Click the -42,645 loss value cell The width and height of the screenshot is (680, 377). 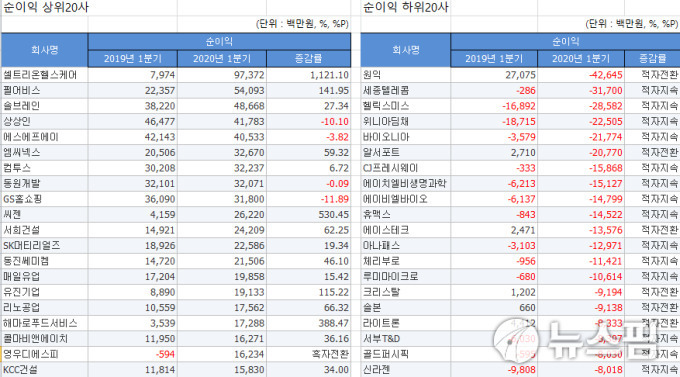pos(581,75)
